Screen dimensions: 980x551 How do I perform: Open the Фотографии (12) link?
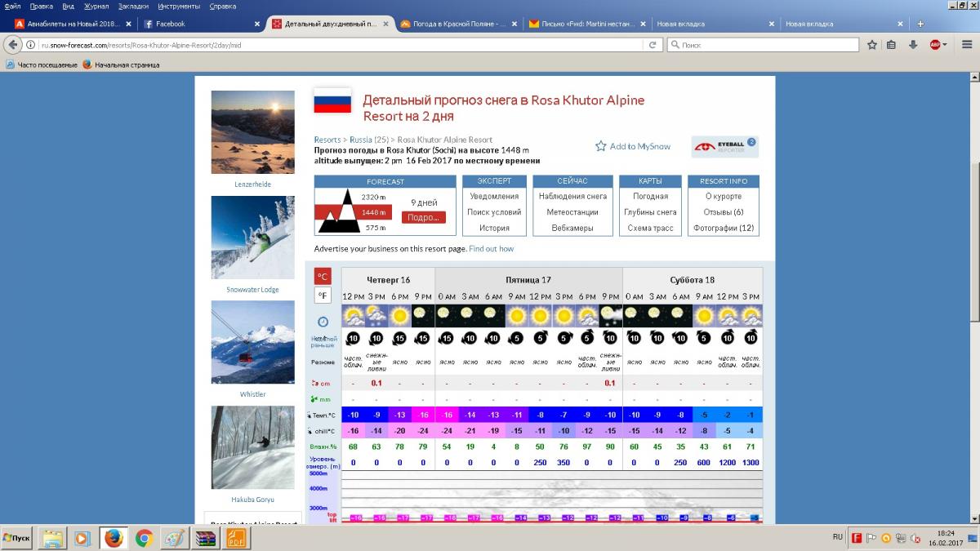[x=724, y=228]
